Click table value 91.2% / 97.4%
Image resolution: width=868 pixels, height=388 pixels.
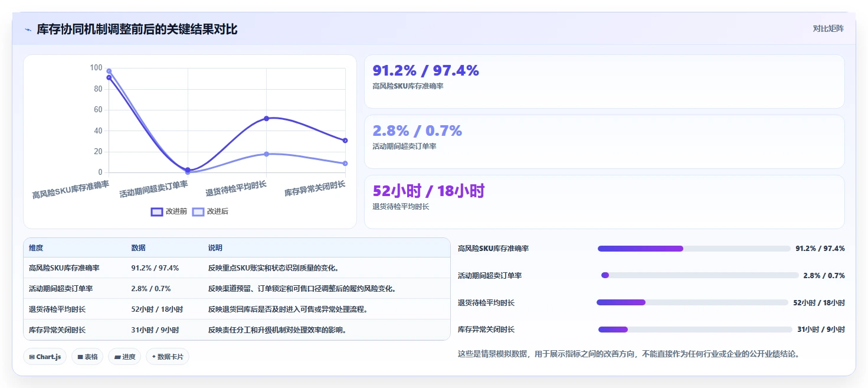click(155, 268)
